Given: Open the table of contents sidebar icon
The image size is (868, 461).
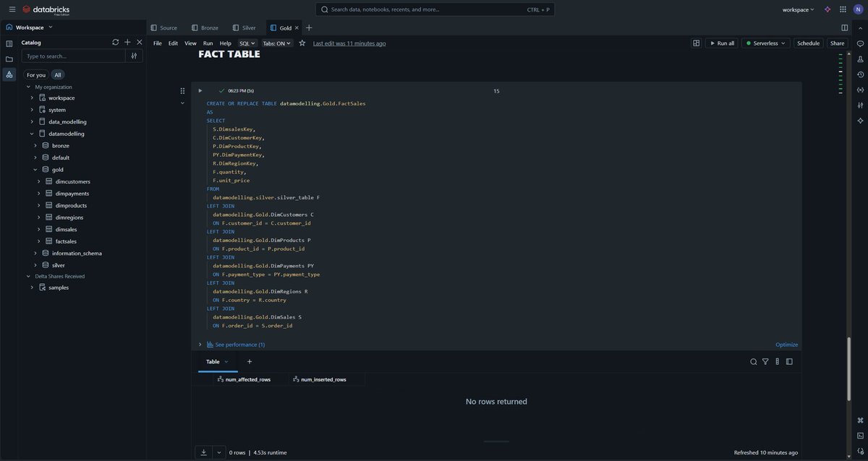Looking at the screenshot, I should tap(9, 43).
